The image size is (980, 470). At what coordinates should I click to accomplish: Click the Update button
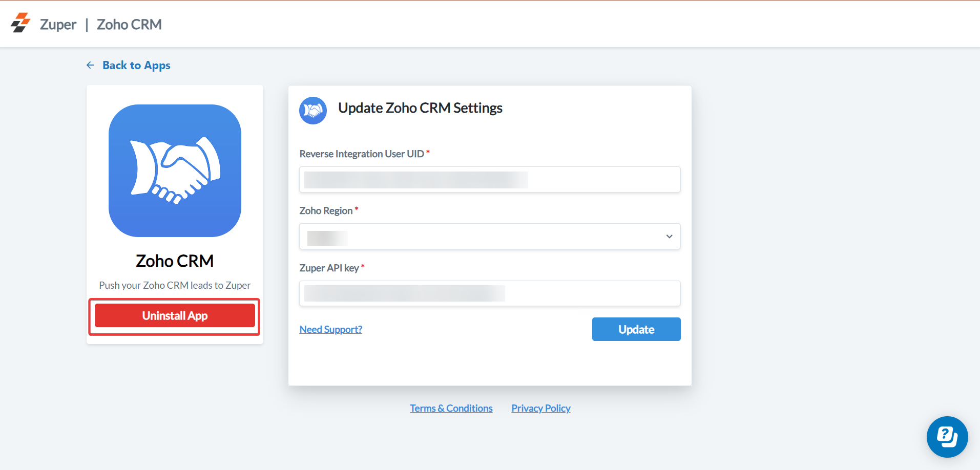point(636,329)
